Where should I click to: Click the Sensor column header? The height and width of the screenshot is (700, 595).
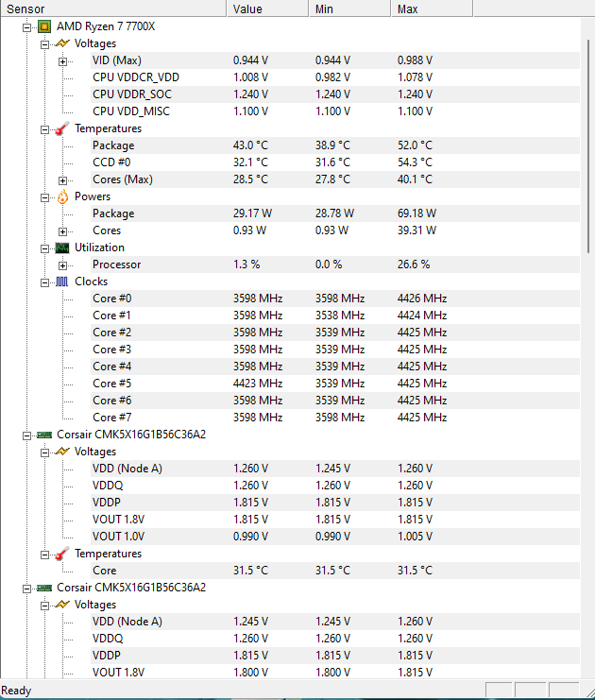pos(113,9)
